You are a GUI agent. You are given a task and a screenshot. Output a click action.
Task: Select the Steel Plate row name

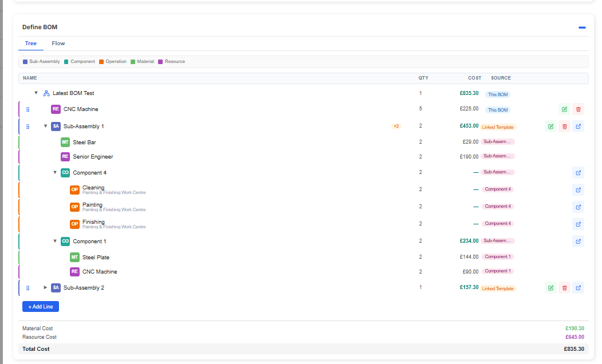(96, 258)
